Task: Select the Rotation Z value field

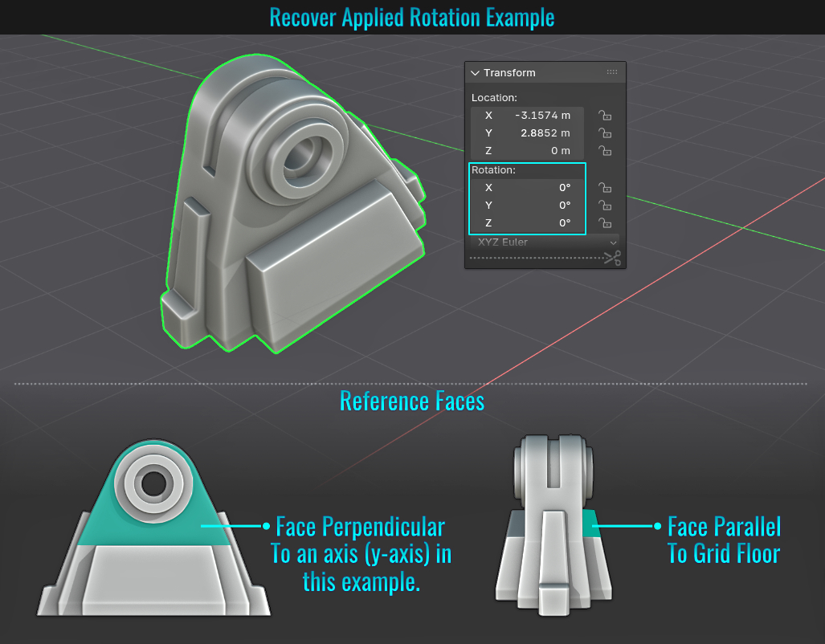Action: (527, 223)
